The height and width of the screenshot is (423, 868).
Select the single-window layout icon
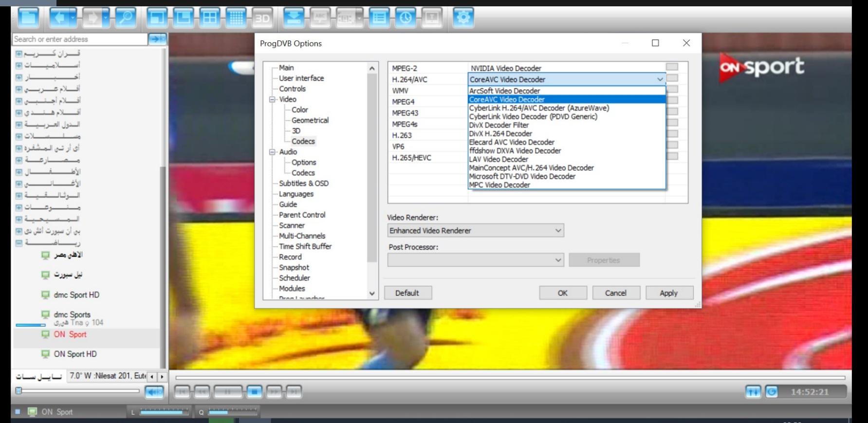pyautogui.click(x=157, y=18)
